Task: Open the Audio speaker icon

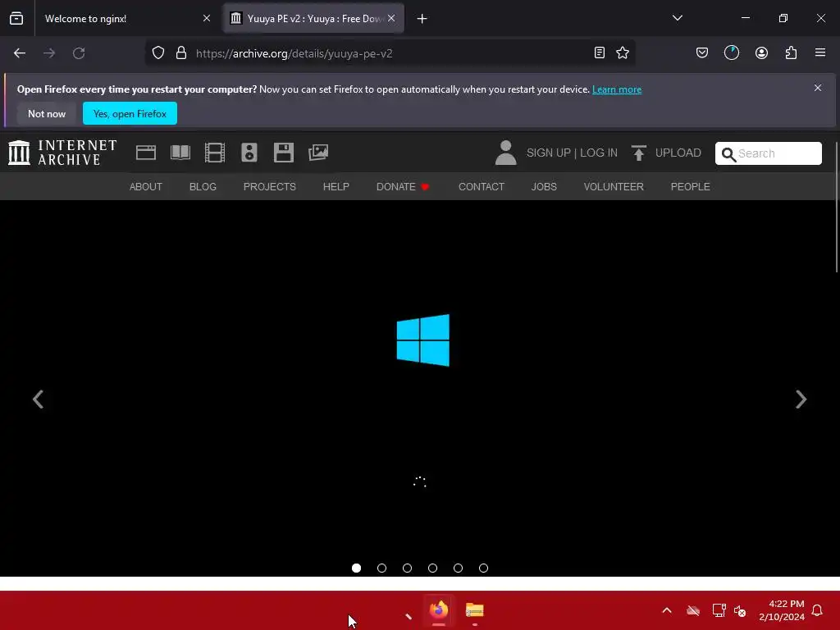Action: coord(249,153)
